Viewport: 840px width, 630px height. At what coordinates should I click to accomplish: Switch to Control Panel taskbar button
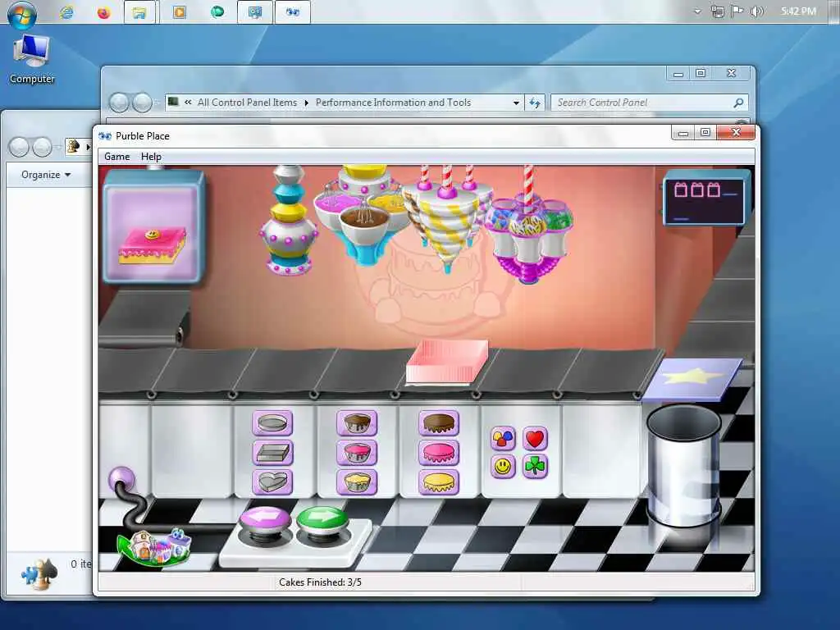point(254,11)
